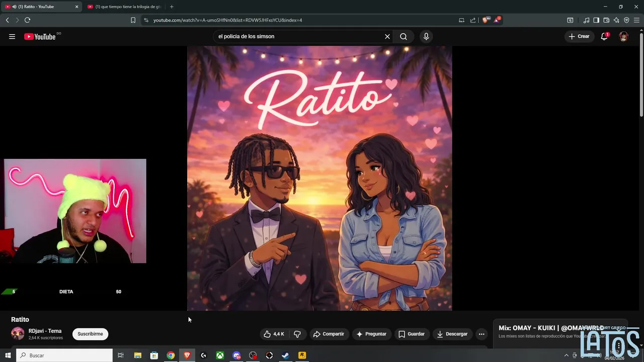Go to the YouTube home logo
The height and width of the screenshot is (362, 644).
[x=40, y=36]
